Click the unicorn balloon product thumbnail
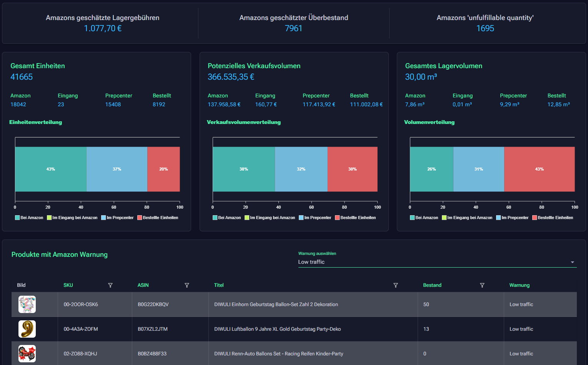Viewport: 588px width, 365px height. [27, 304]
